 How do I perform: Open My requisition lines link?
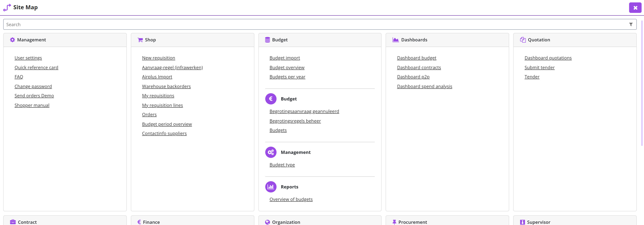tap(162, 105)
